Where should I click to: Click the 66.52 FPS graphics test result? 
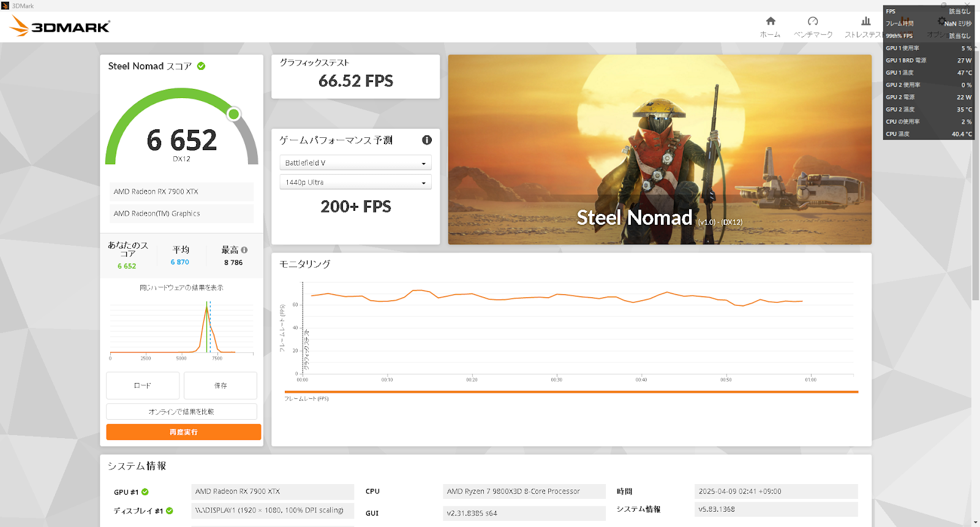coord(356,81)
